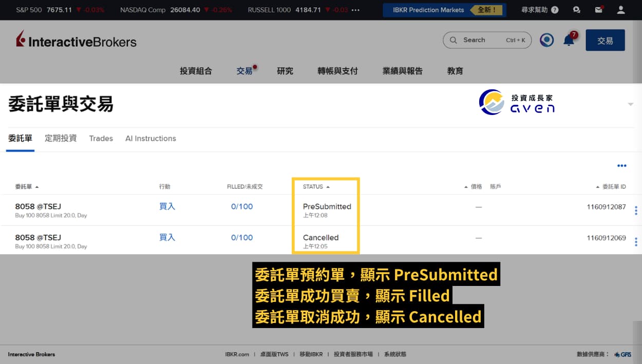
Task: Click Interactive Brokers footer text
Action: pyautogui.click(x=31, y=354)
